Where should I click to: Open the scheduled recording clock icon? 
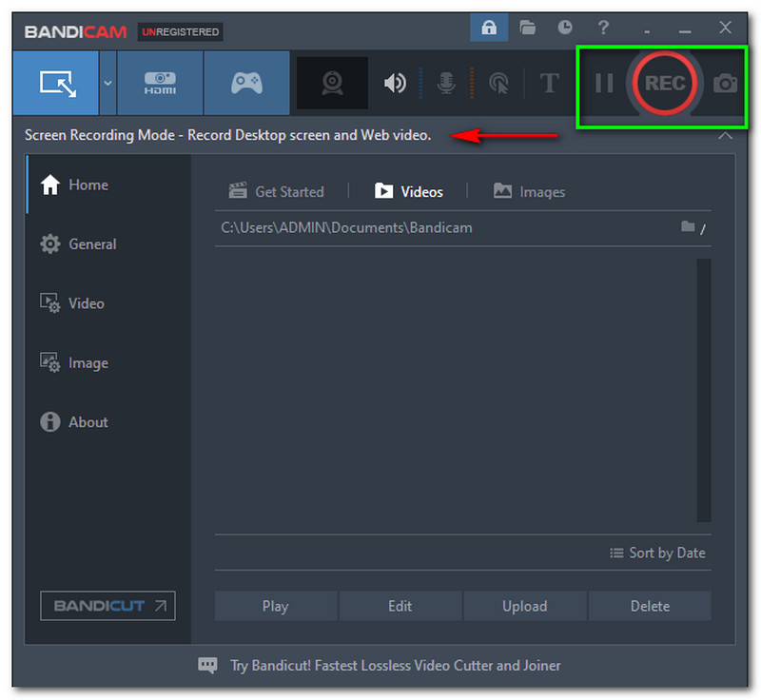click(565, 28)
